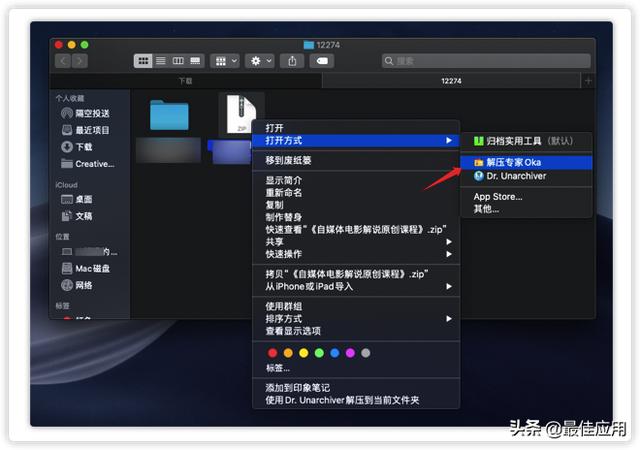Screen dimensions: 640x450
Task: Choose 显示简介 in the context menu
Action: (x=356, y=180)
